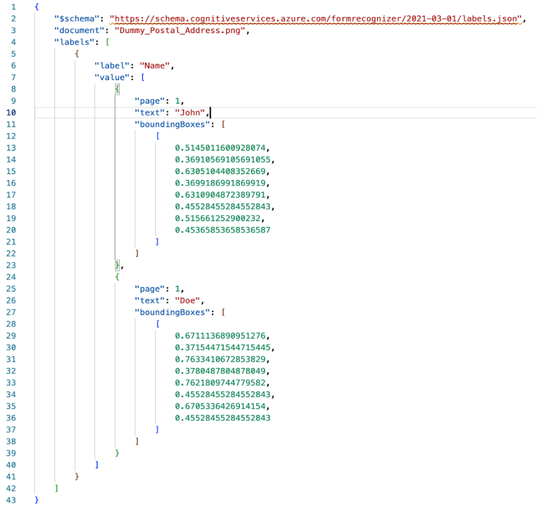Click value 0.6310904872389791
The width and height of the screenshot is (537, 508).
pos(220,195)
